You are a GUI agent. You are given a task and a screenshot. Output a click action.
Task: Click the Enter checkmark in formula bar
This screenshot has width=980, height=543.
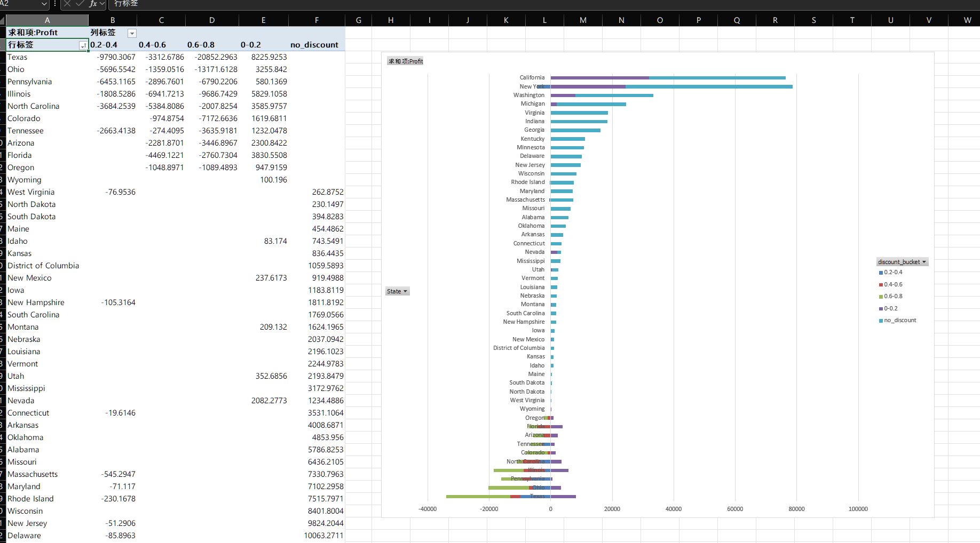(80, 4)
